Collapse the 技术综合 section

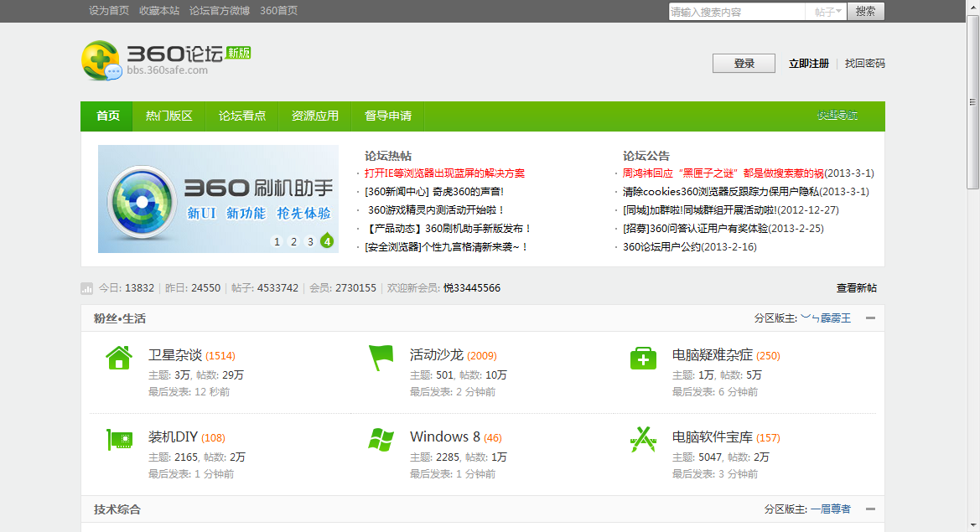[870, 509]
